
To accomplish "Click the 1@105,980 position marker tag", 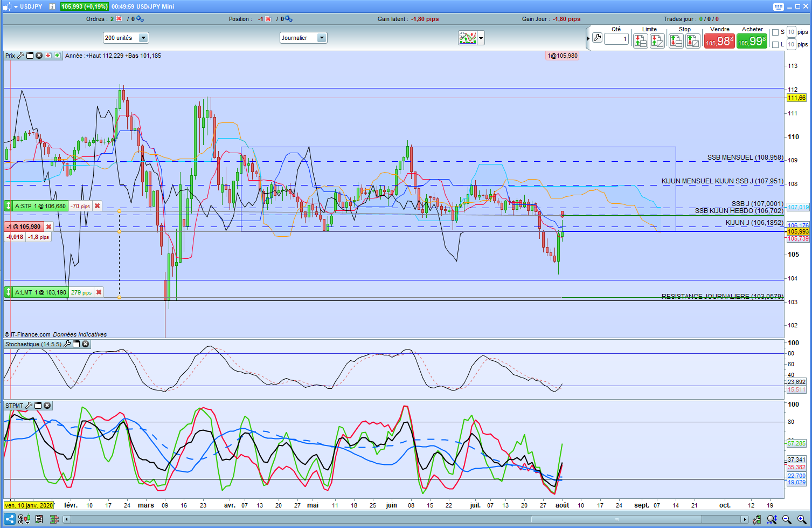I will point(562,56).
